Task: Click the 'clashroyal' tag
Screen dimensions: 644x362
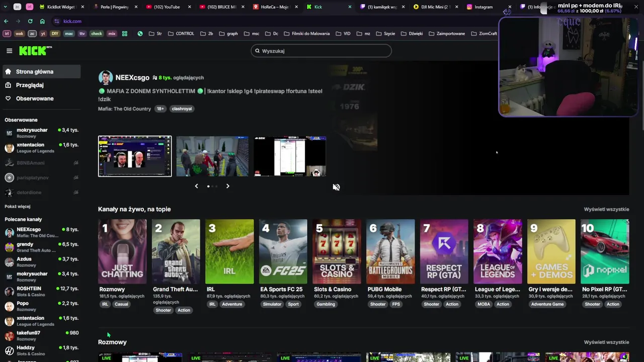Action: [x=182, y=109]
